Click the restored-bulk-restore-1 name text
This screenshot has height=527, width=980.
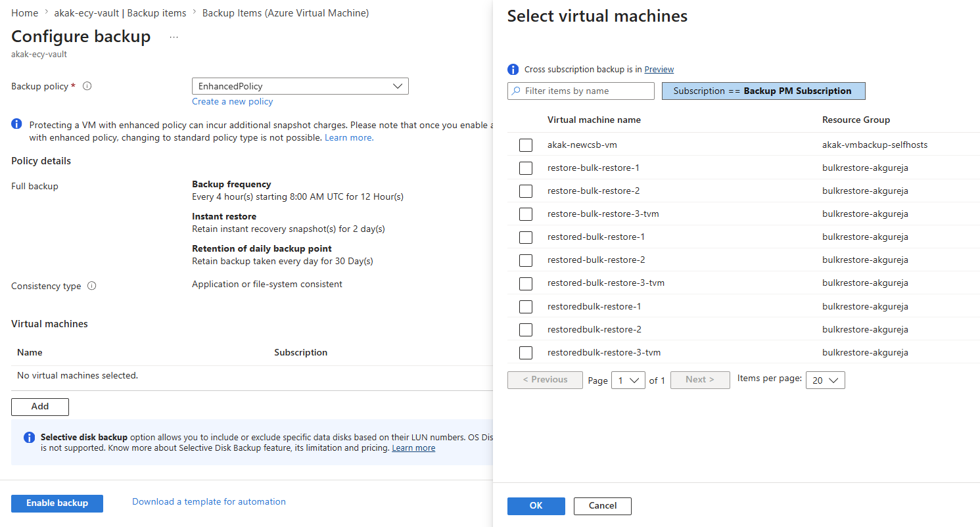(596, 237)
